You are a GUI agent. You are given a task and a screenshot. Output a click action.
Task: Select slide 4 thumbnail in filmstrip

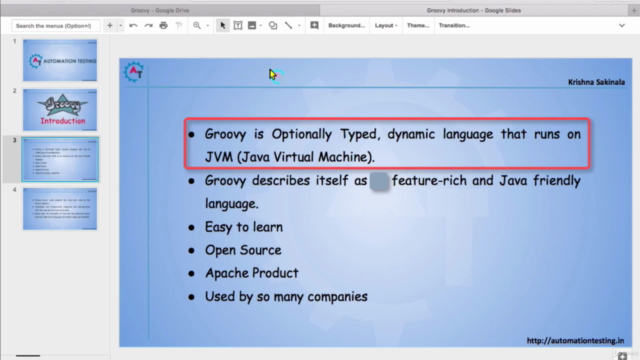pos(60,209)
